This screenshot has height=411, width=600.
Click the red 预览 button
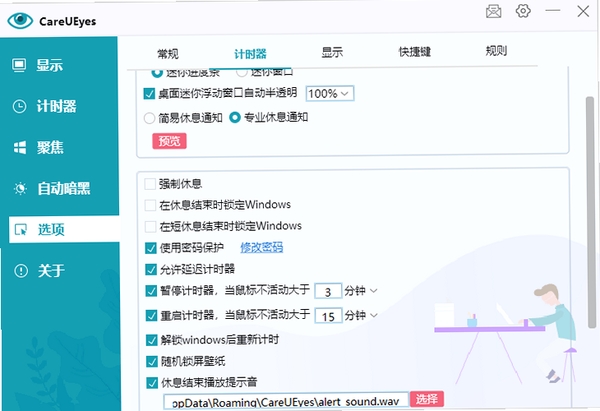click(169, 141)
